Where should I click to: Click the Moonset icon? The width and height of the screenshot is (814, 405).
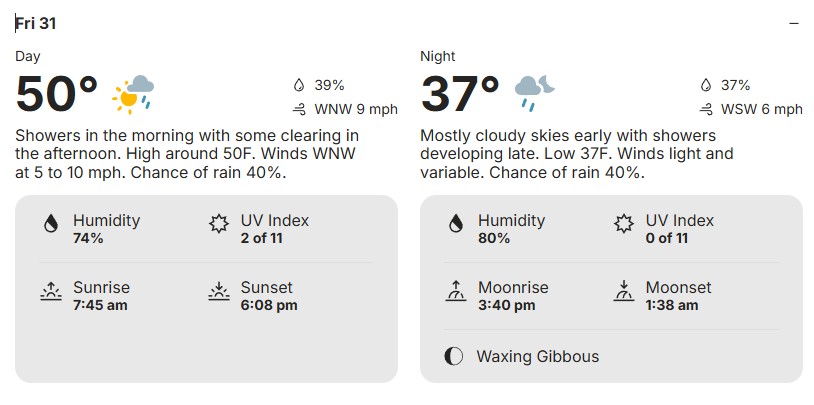click(624, 291)
